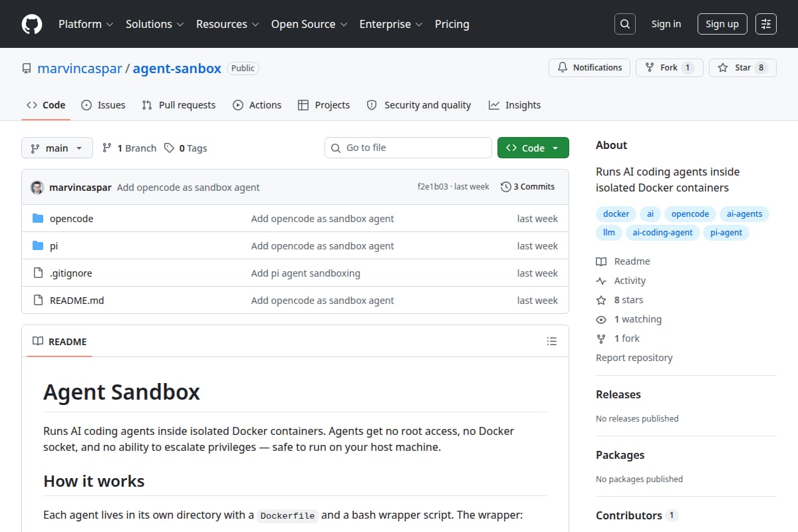Image resolution: width=798 pixels, height=532 pixels.
Task: Click the ai topic tag
Action: tap(650, 214)
